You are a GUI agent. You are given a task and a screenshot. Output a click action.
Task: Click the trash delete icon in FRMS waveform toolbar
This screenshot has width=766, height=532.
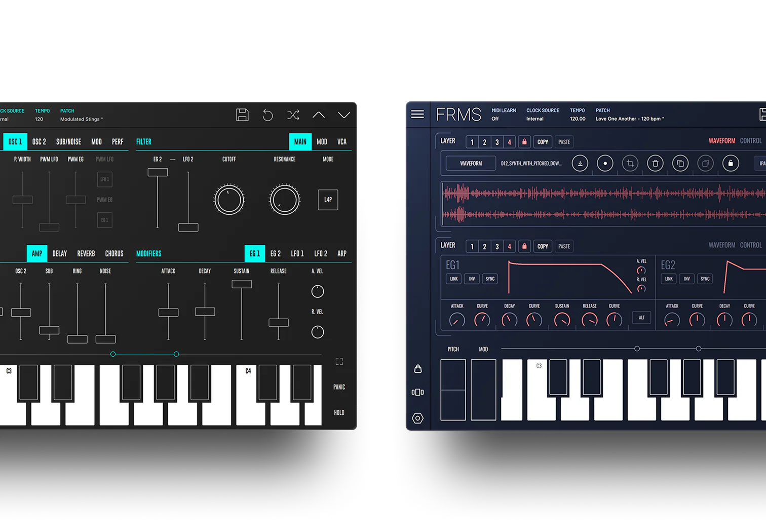pyautogui.click(x=655, y=163)
